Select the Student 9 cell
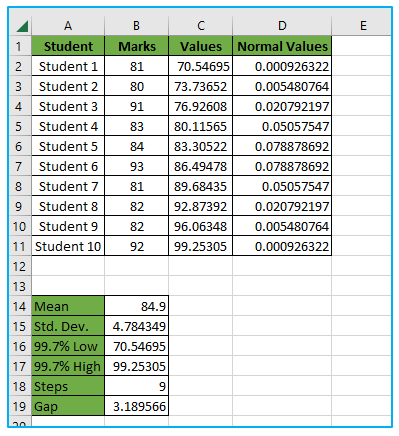399x436 pixels. coord(68,226)
